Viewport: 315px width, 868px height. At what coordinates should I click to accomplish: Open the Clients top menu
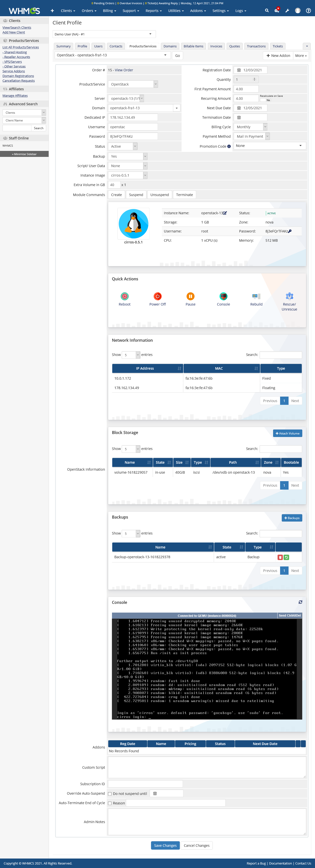tap(68, 10)
